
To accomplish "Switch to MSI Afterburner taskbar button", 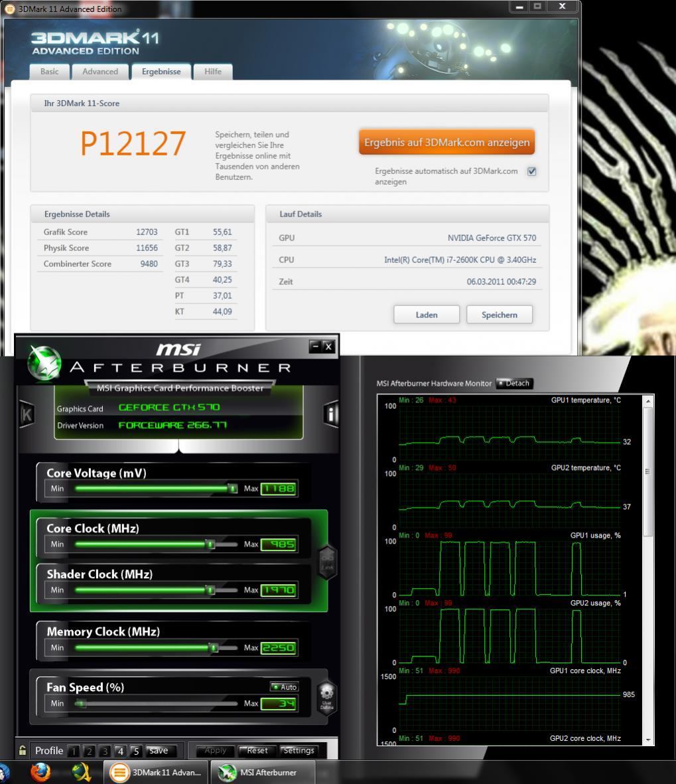I will [x=263, y=773].
